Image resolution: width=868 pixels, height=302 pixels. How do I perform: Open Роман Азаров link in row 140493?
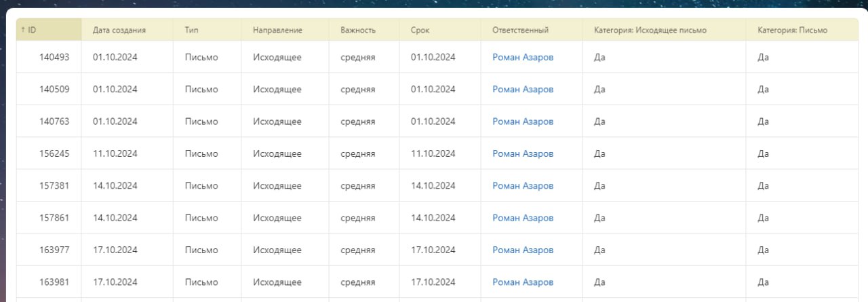coord(523,57)
